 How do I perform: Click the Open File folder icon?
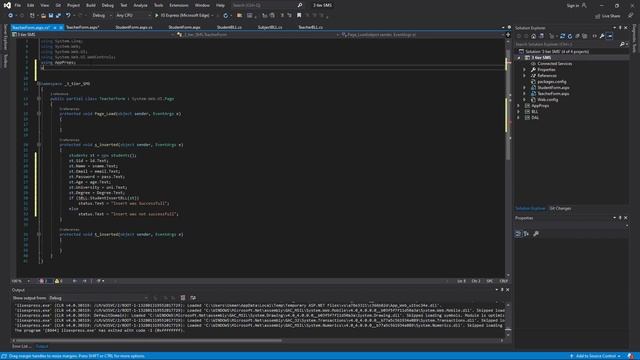click(x=43, y=16)
